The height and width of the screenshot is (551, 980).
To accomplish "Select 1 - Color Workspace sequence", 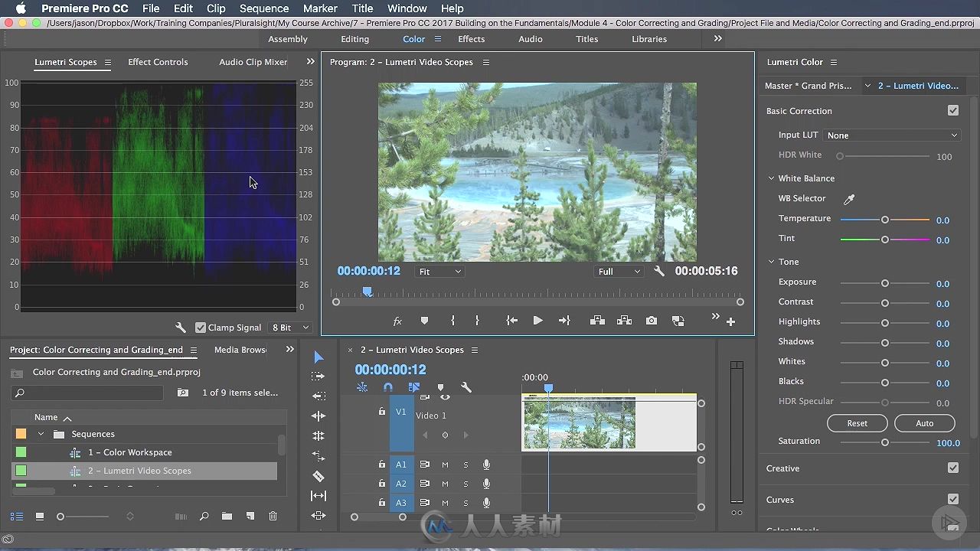I will tap(130, 452).
